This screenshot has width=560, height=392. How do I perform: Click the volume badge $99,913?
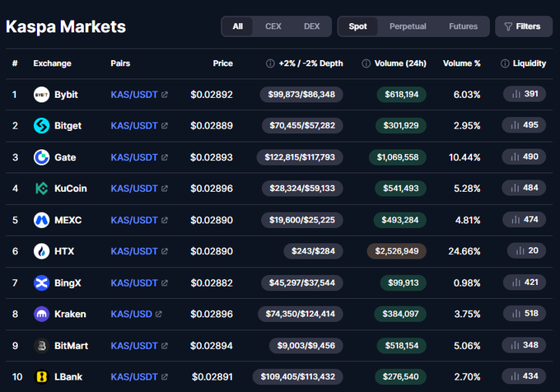coord(404,282)
